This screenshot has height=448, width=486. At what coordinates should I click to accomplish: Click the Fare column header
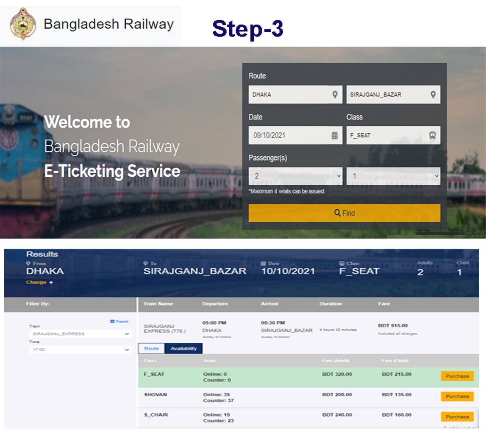coord(384,304)
